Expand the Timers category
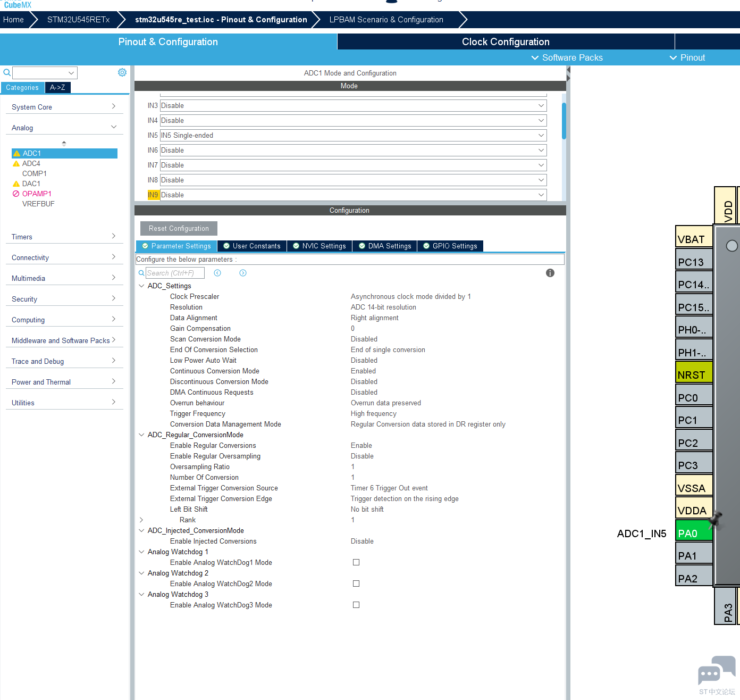Image resolution: width=740 pixels, height=700 pixels. (x=64, y=237)
